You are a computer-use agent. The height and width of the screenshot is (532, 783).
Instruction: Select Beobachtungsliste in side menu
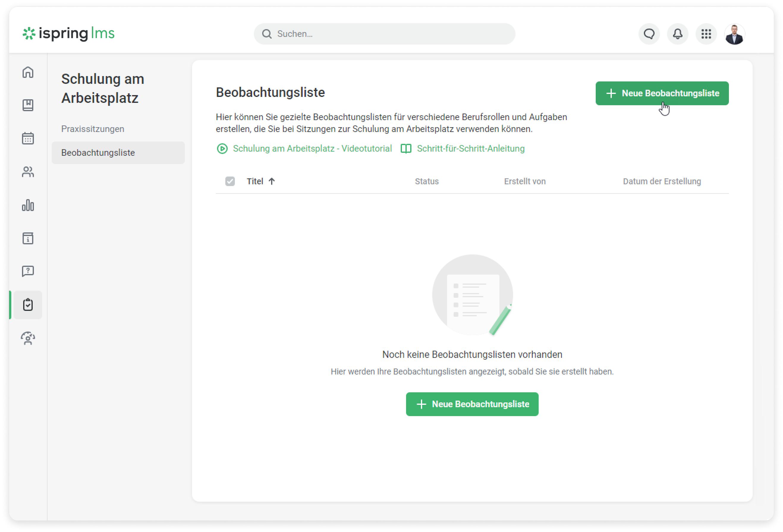98,153
